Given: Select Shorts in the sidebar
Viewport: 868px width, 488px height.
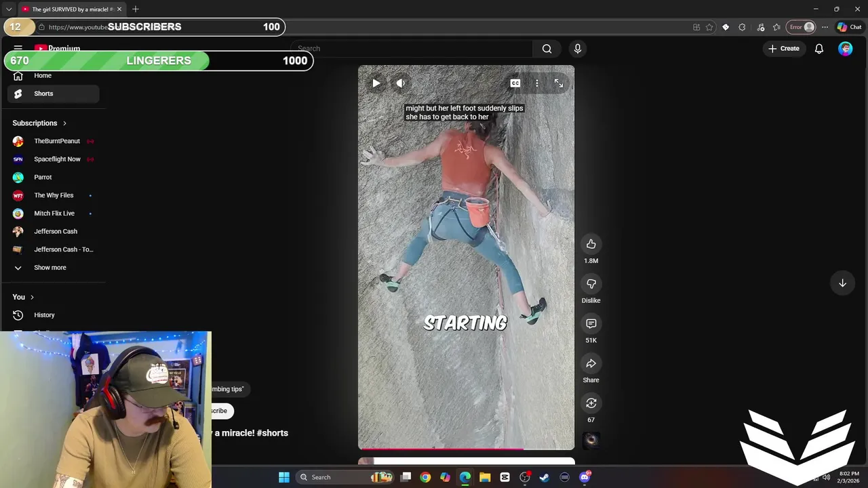Looking at the screenshot, I should pos(54,94).
